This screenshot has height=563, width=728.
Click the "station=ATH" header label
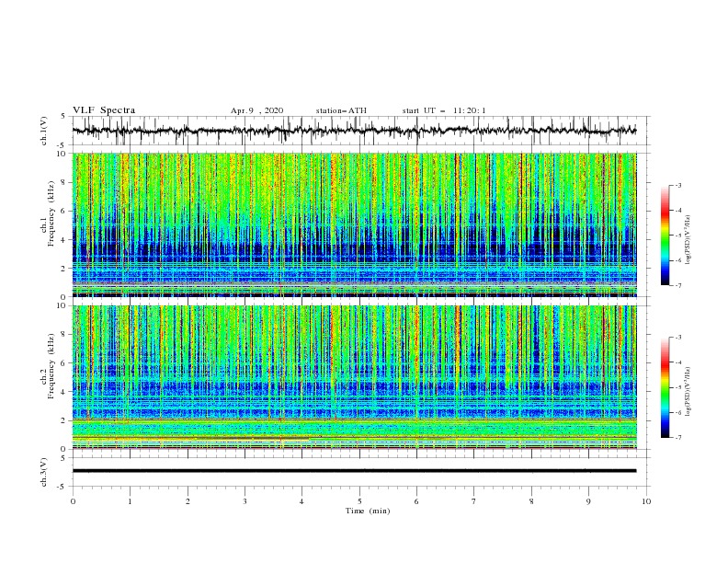pos(341,110)
